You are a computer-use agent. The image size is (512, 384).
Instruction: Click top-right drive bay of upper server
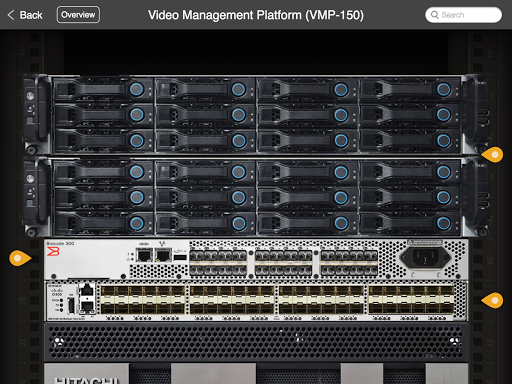[410, 89]
